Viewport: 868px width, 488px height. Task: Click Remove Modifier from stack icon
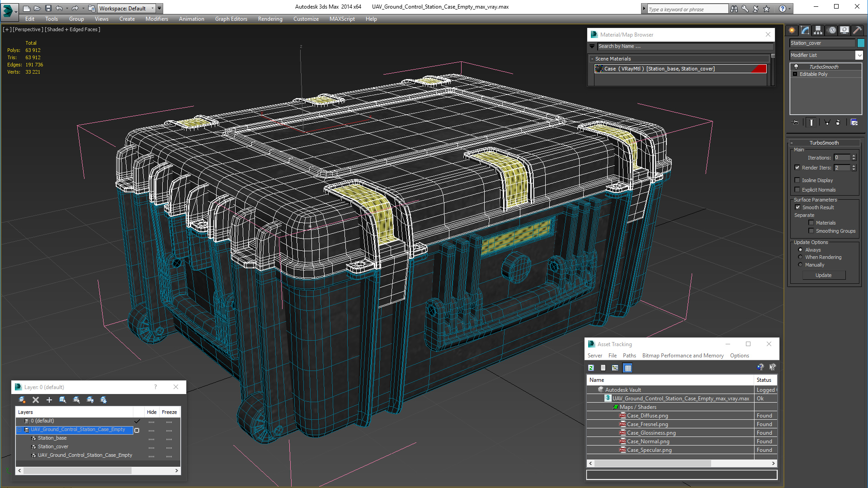[838, 122]
